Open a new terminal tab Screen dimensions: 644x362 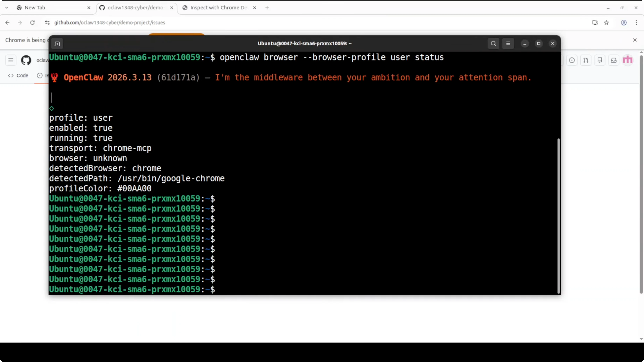click(57, 44)
